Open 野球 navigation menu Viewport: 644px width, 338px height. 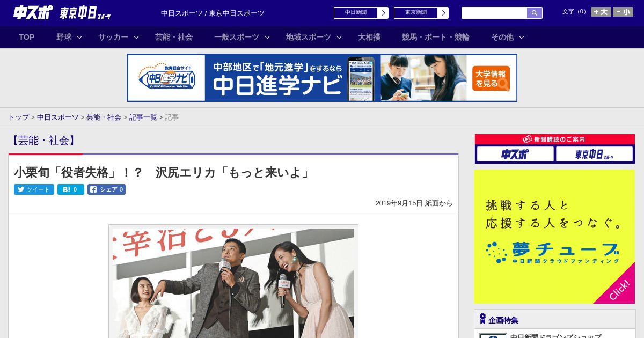64,37
